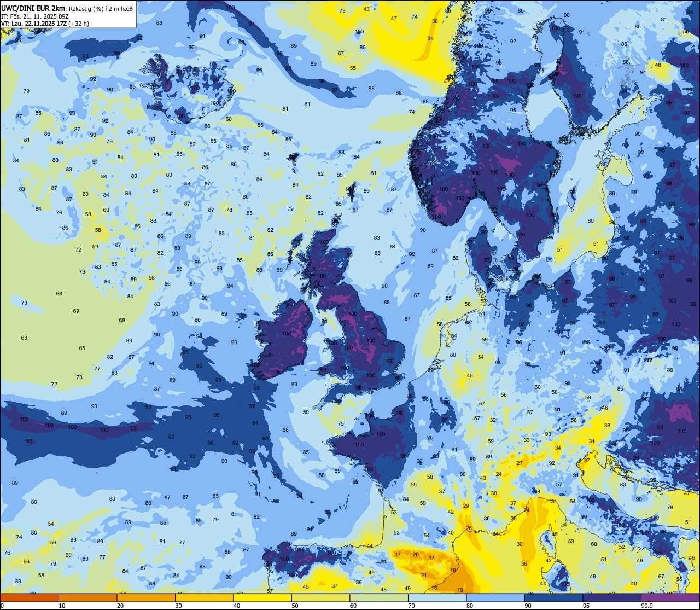Image resolution: width=700 pixels, height=610 pixels.
Task: Click the legend label "70"
Action: tap(412, 606)
